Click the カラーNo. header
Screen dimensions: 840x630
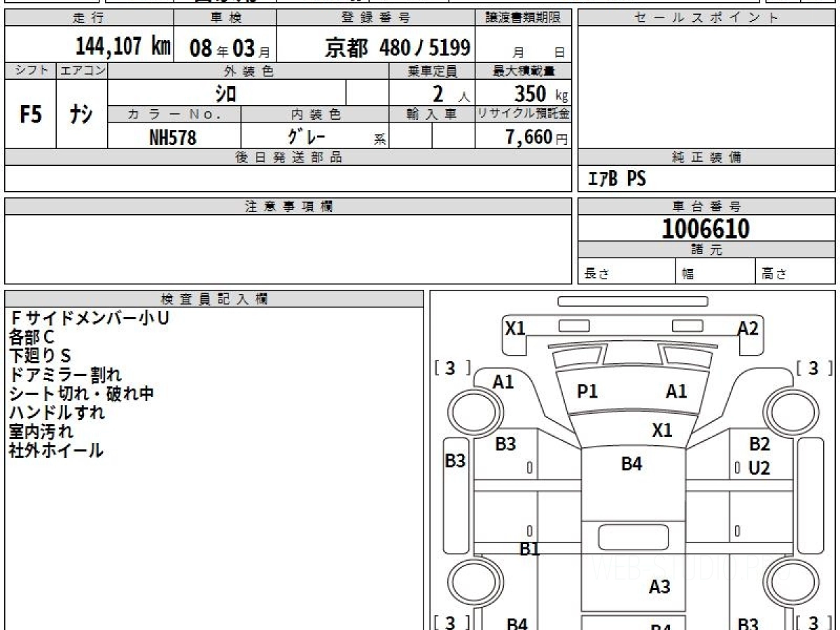click(174, 113)
